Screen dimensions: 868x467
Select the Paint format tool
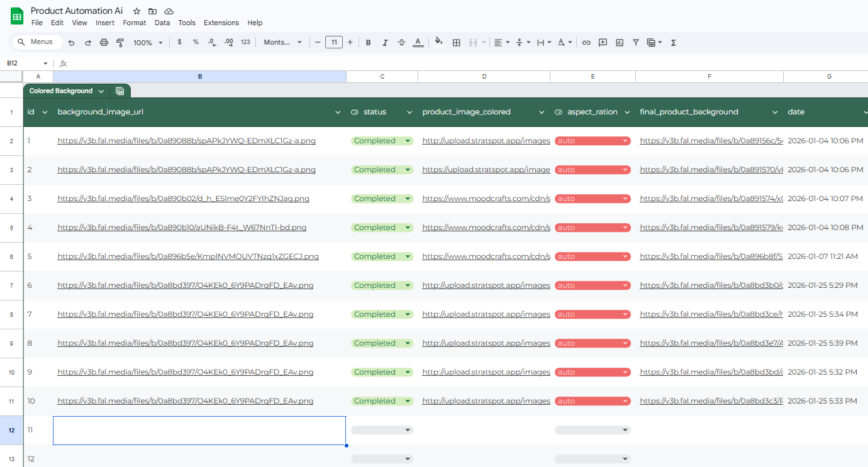120,43
